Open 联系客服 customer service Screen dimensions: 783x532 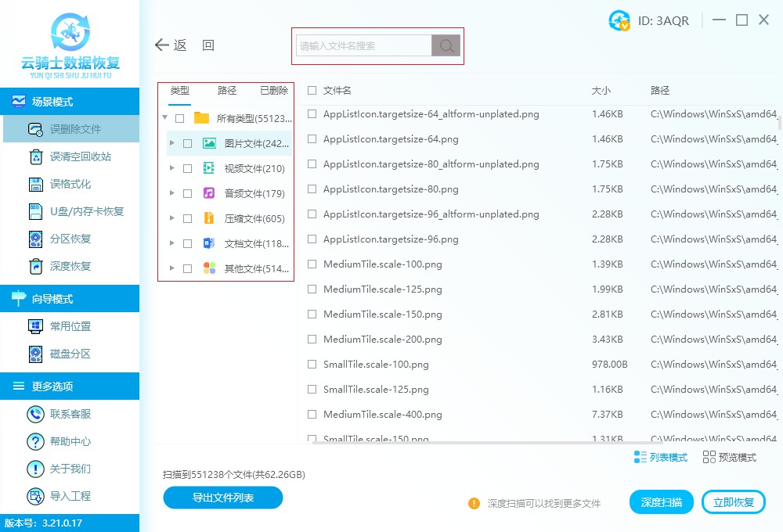(x=70, y=414)
